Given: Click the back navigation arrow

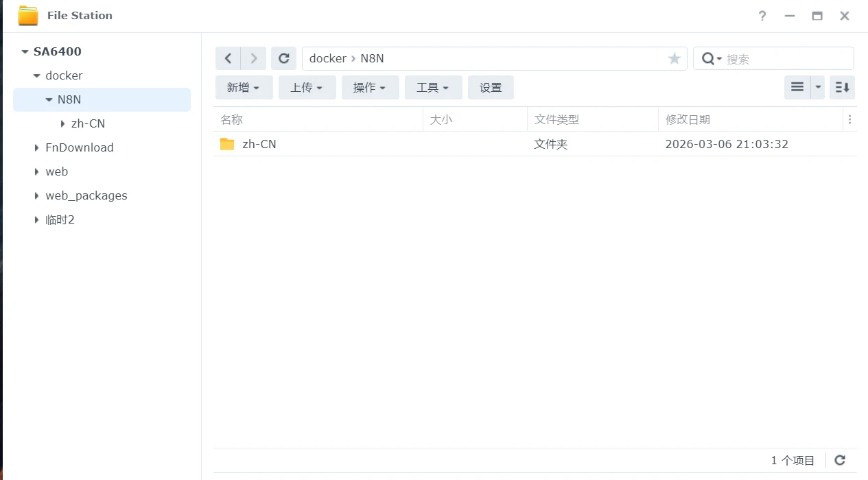Looking at the screenshot, I should 228,58.
